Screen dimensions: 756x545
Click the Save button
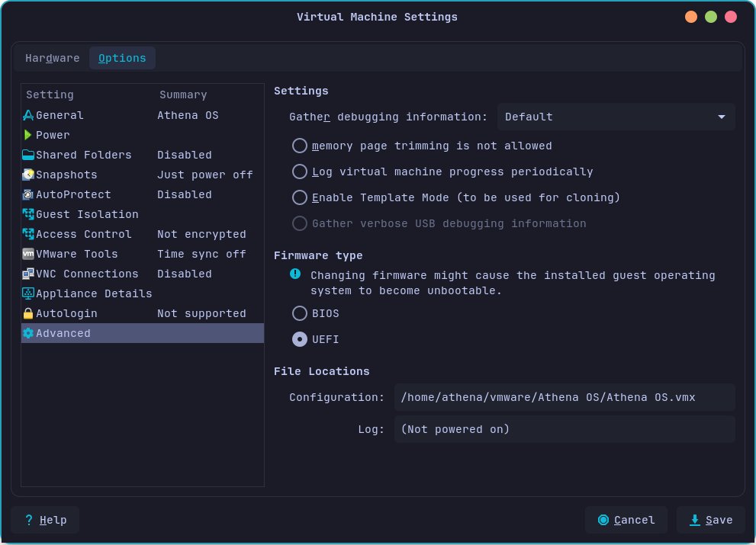point(711,520)
